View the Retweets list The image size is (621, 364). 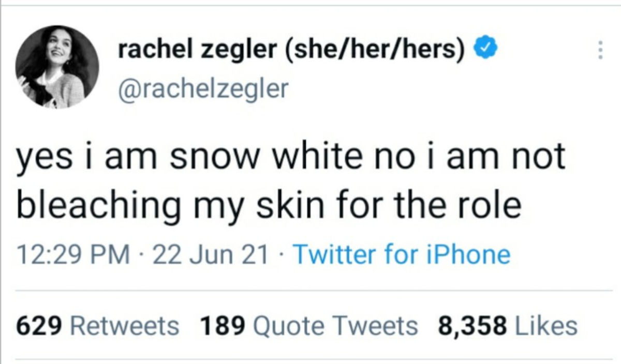click(x=124, y=326)
